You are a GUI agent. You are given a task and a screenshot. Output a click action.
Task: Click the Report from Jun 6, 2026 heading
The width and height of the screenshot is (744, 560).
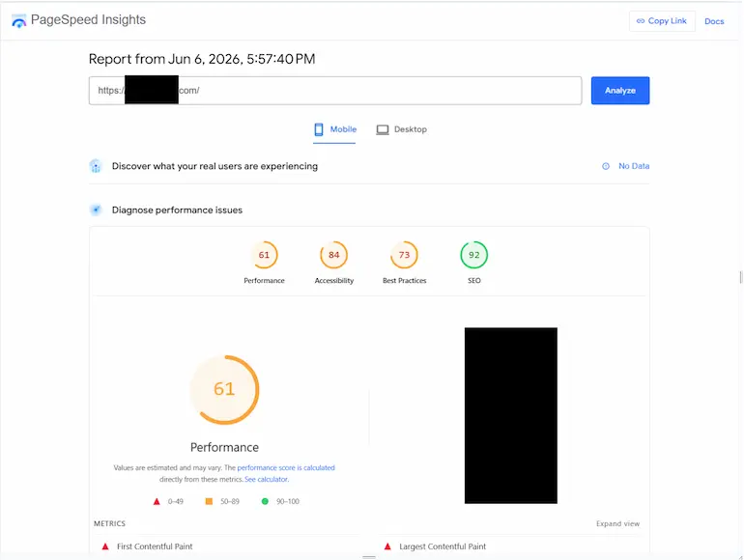coord(202,59)
